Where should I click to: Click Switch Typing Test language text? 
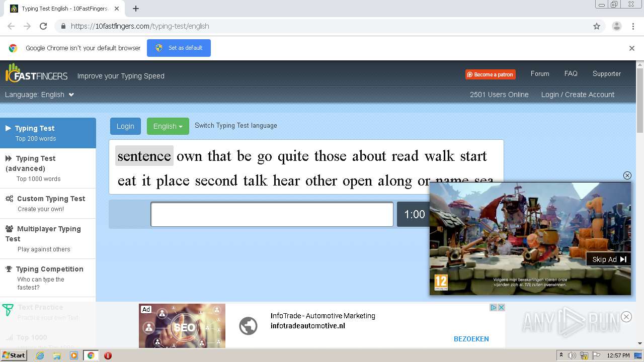[x=236, y=126]
